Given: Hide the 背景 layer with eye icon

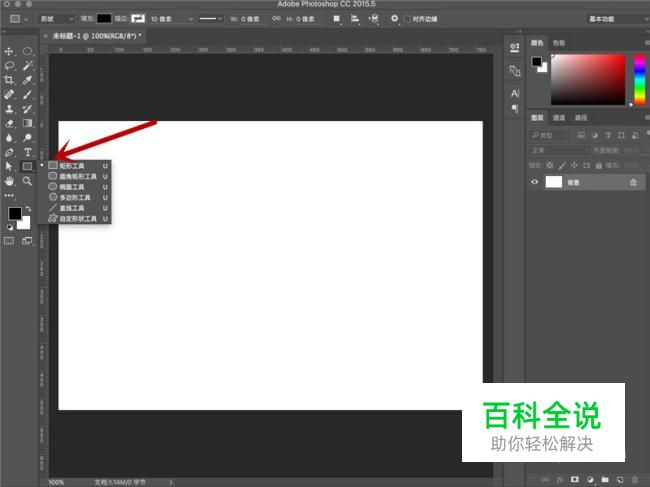Looking at the screenshot, I should pyautogui.click(x=535, y=182).
